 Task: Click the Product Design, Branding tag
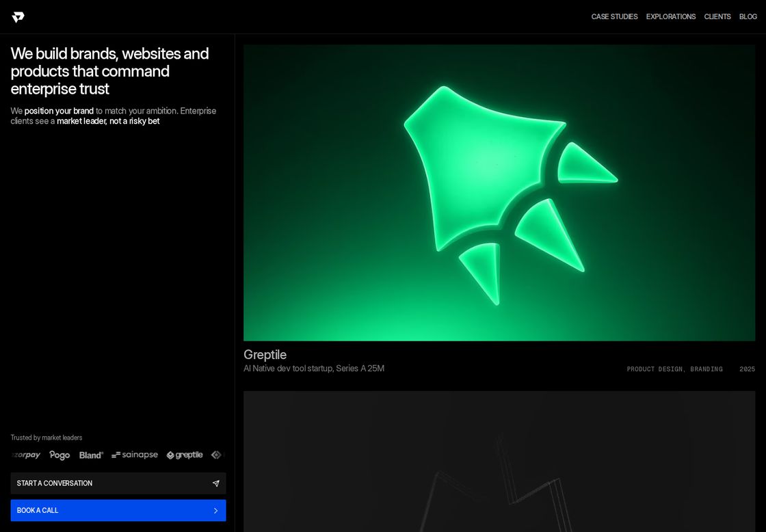coord(674,369)
